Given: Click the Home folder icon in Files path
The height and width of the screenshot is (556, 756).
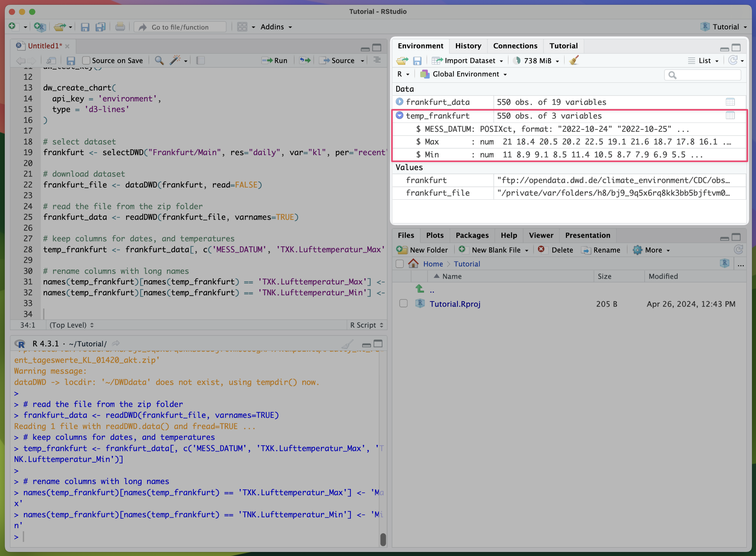Looking at the screenshot, I should click(413, 263).
